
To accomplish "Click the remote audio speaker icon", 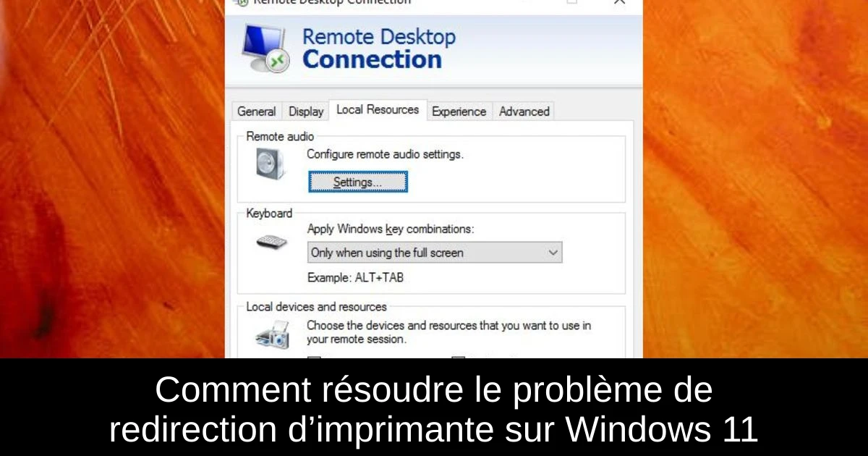I will (267, 164).
